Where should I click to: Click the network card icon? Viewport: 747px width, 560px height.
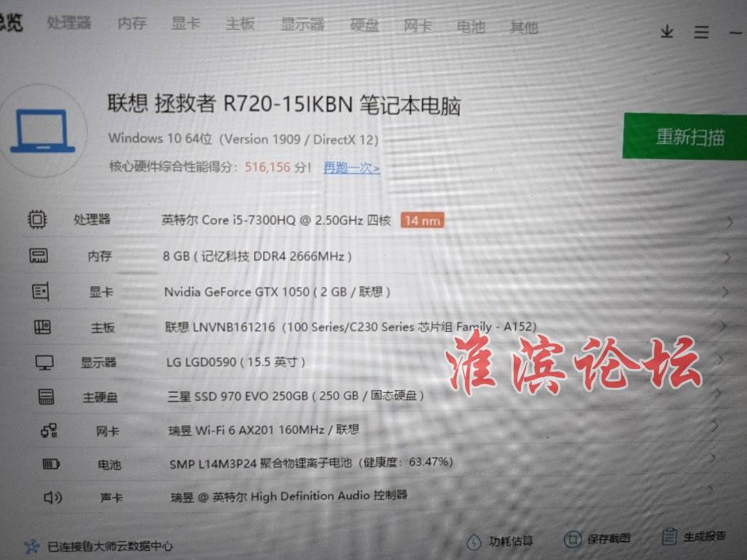coord(49,431)
